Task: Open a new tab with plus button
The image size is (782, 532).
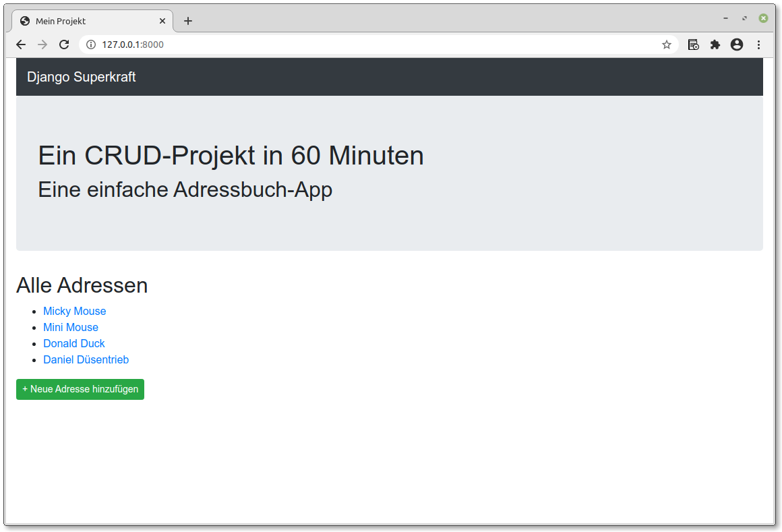Action: click(x=187, y=21)
